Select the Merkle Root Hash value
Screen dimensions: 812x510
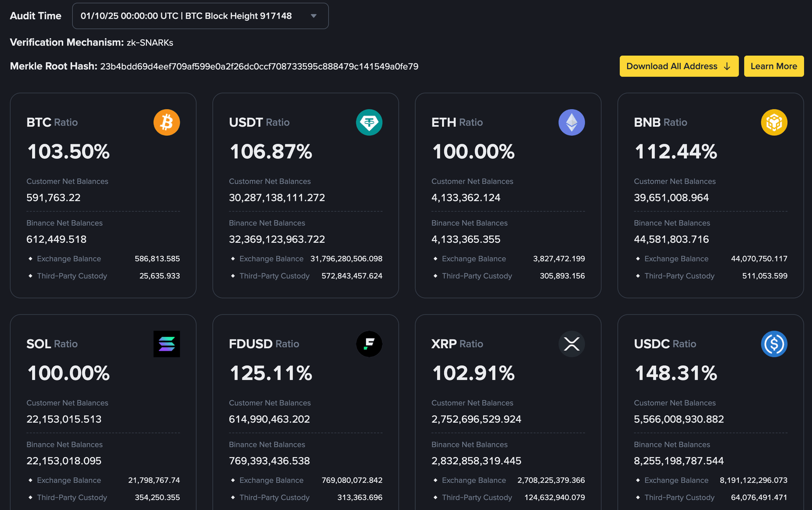(259, 66)
